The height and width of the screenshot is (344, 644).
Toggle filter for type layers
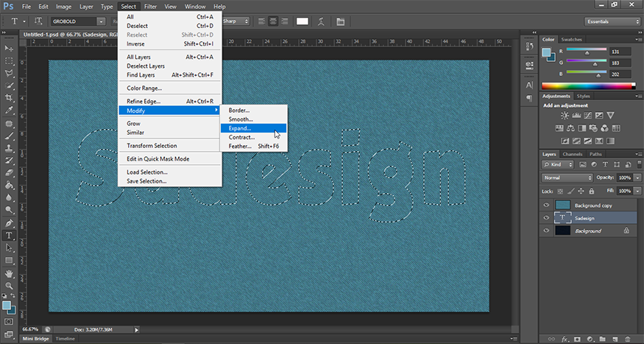605,164
